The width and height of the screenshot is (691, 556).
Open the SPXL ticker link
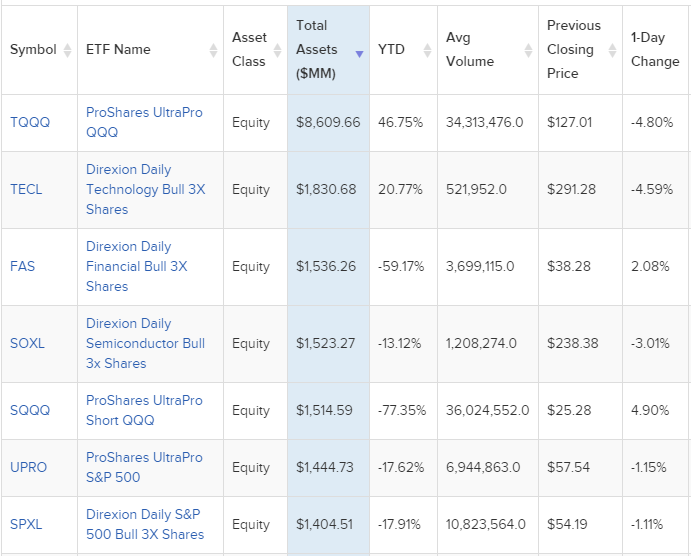26,524
